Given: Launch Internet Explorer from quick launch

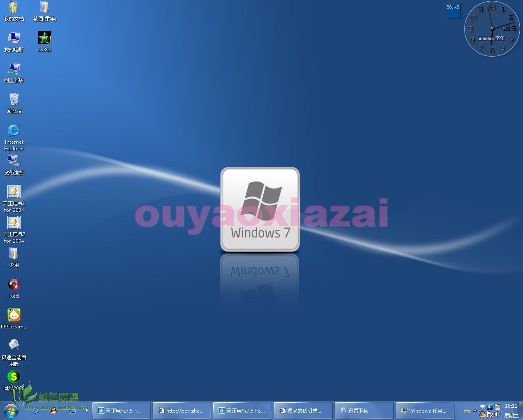Looking at the screenshot, I should point(35,411).
